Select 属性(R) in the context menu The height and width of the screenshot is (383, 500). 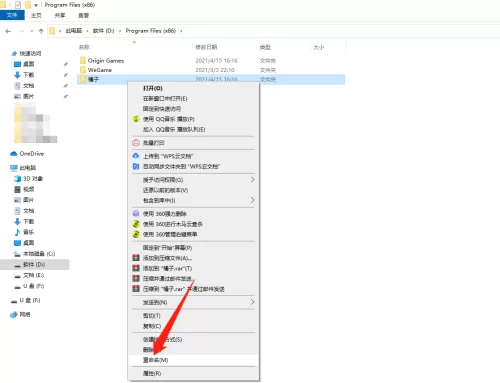[x=152, y=373]
